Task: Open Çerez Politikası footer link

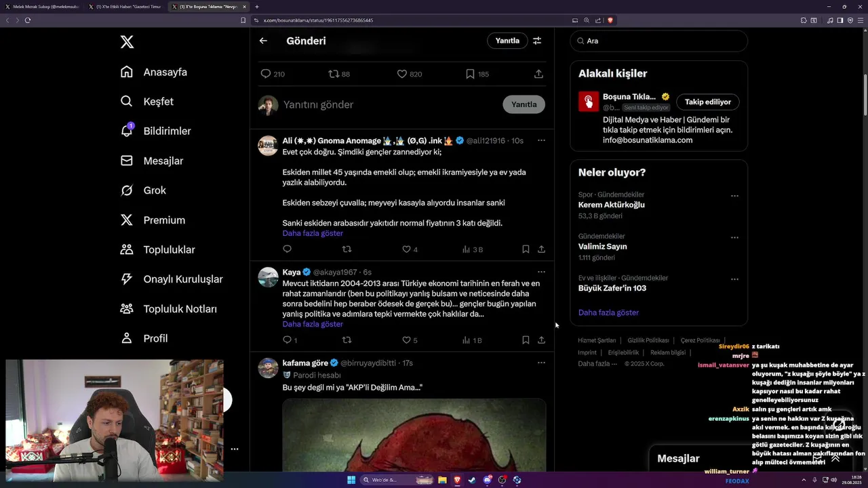Action: (x=701, y=340)
